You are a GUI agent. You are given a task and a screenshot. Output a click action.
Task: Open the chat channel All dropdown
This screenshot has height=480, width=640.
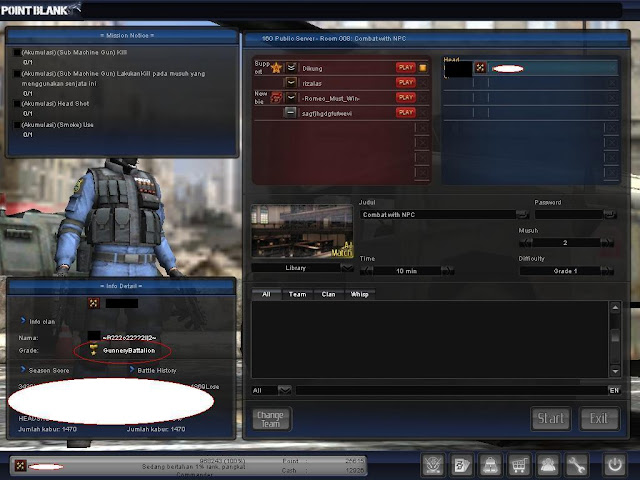(284, 391)
